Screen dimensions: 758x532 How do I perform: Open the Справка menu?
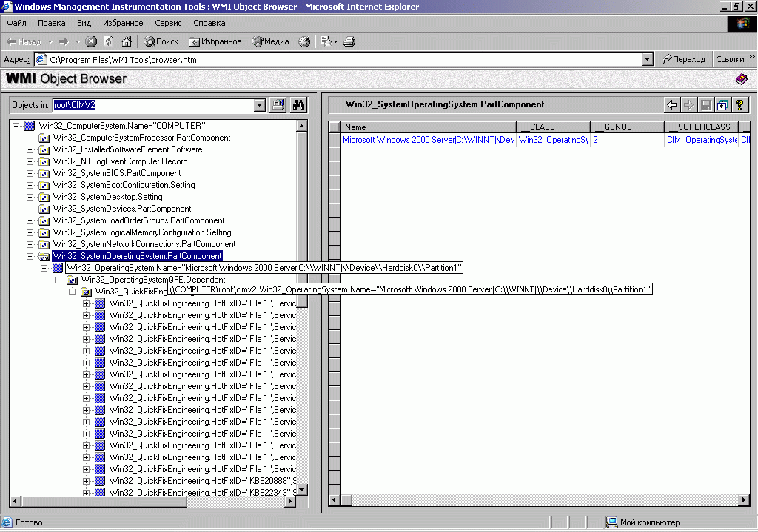(x=209, y=23)
